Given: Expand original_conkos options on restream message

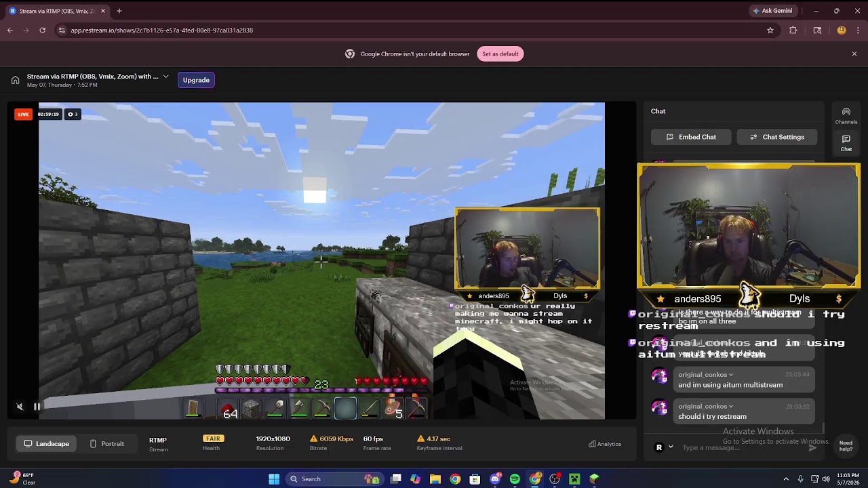Looking at the screenshot, I should tap(731, 407).
